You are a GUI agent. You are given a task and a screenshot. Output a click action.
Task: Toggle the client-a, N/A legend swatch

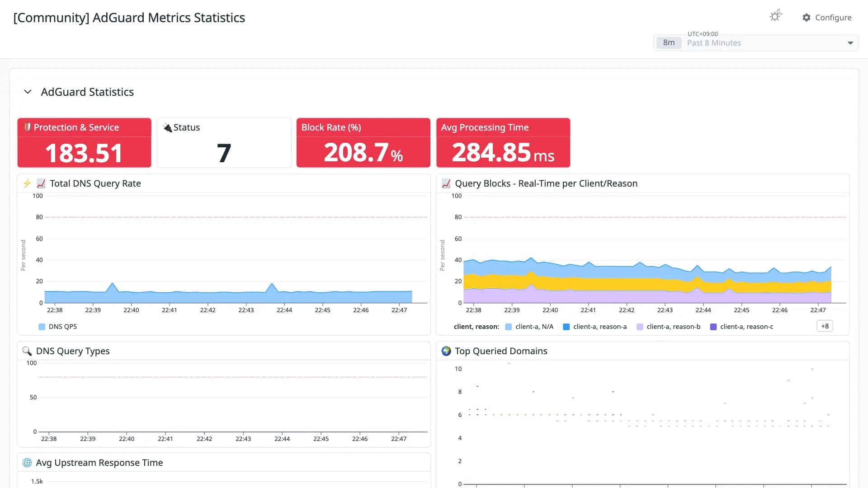point(508,327)
